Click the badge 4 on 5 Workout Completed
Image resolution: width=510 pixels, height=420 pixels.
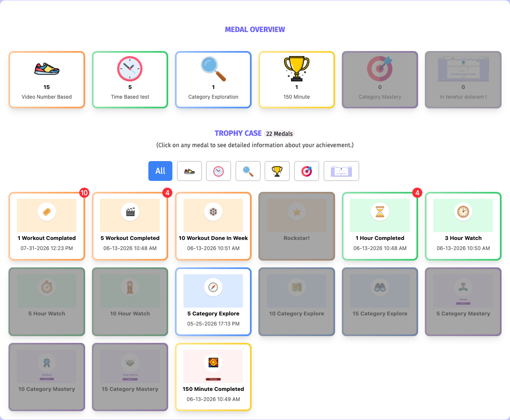coord(167,193)
